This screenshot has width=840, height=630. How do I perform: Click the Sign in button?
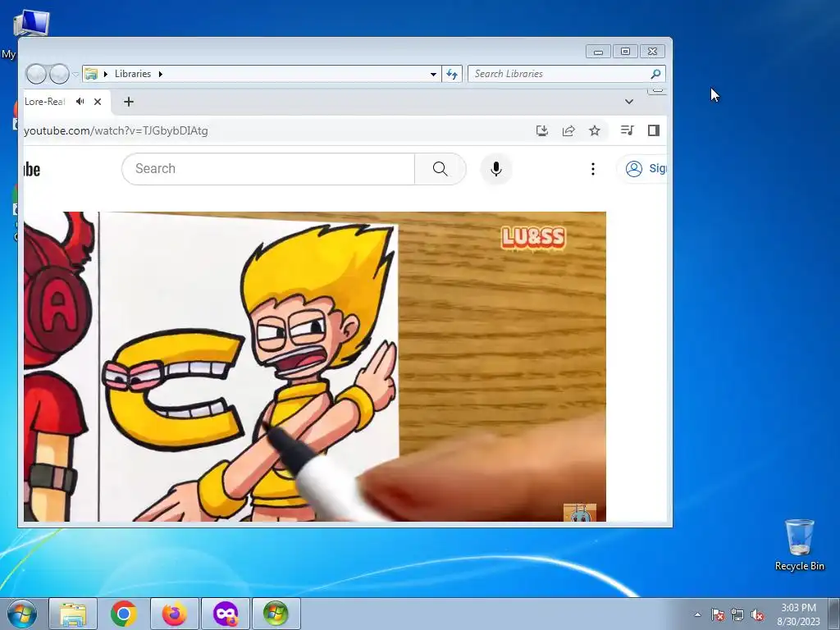[x=643, y=169]
